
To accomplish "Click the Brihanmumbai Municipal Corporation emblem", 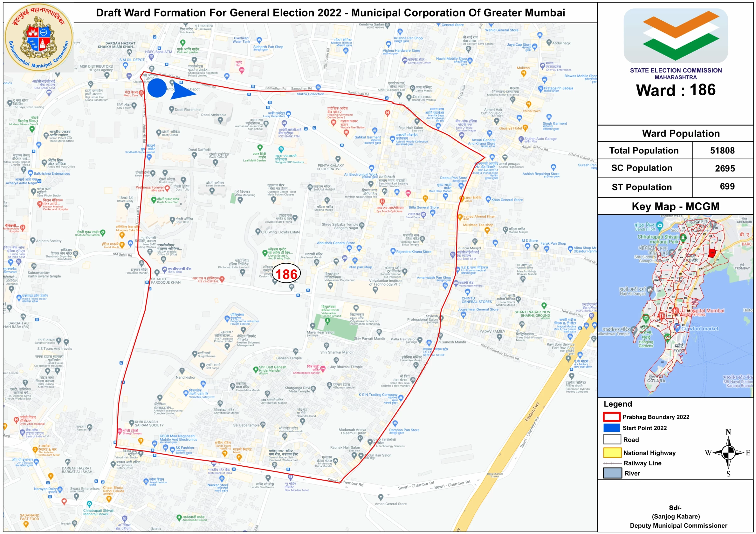I will 39,37.
